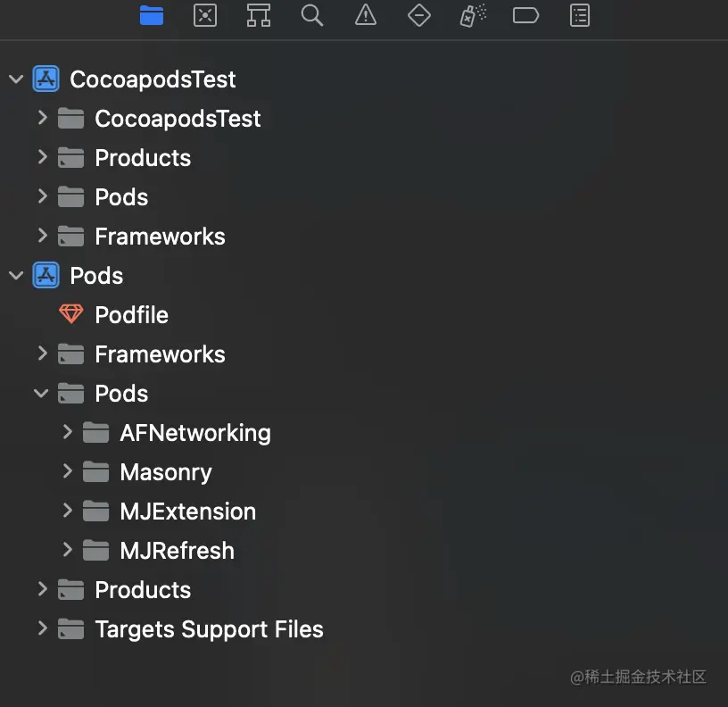This screenshot has height=707, width=728.
Task: Select Frameworks label in the Pods project
Action: (161, 354)
